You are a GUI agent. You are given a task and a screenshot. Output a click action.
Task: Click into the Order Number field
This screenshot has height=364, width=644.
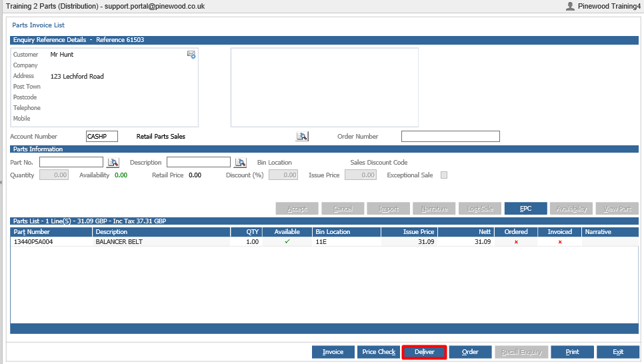tap(451, 137)
